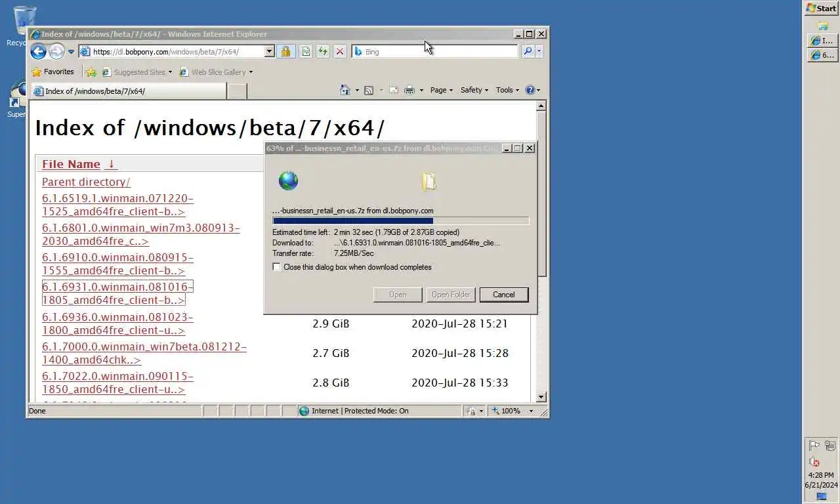Refresh the page with the green arrows icon

pyautogui.click(x=322, y=51)
